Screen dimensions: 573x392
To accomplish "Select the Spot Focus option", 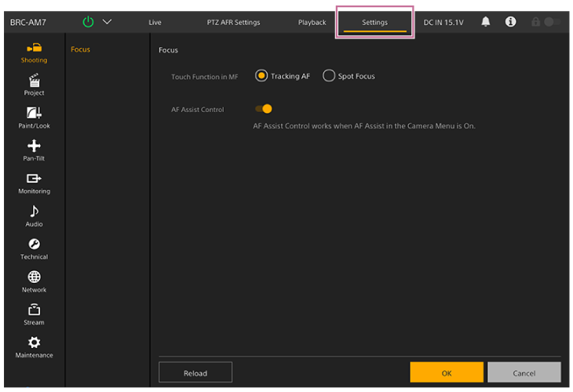I will click(x=329, y=76).
